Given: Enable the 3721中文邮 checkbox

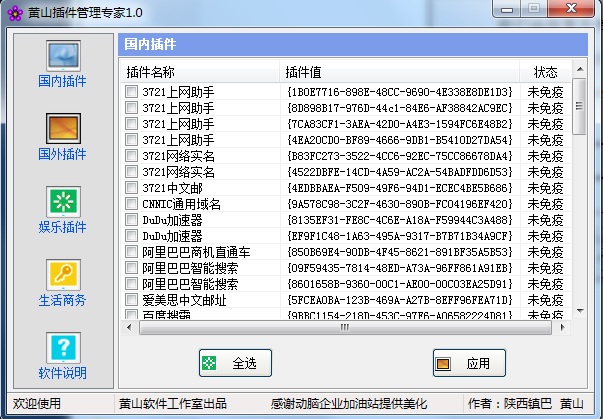Looking at the screenshot, I should click(131, 189).
